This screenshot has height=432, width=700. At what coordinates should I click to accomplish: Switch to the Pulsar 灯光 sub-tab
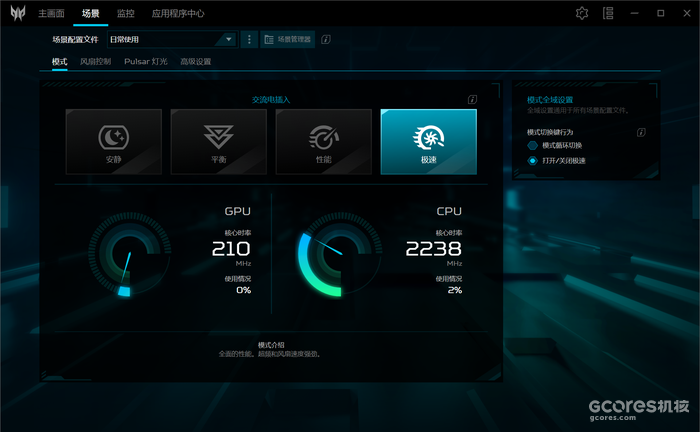146,62
